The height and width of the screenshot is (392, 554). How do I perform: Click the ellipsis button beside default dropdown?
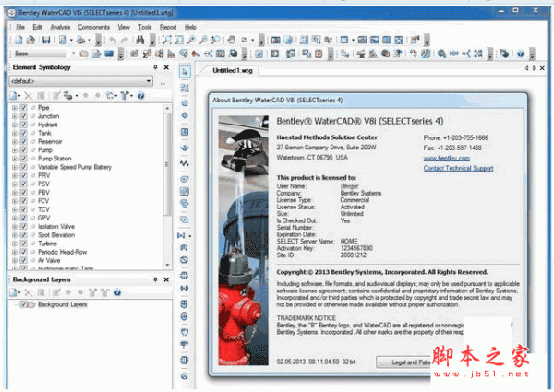[163, 82]
